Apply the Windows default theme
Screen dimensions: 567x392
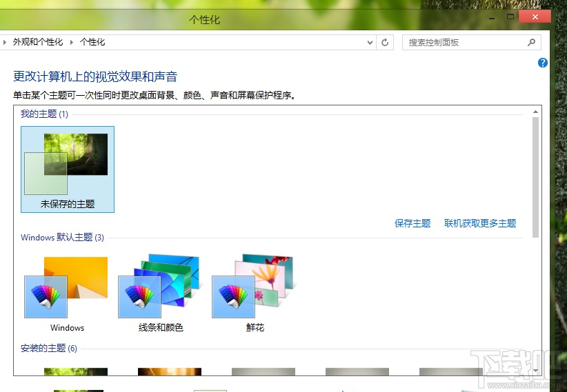[67, 293]
